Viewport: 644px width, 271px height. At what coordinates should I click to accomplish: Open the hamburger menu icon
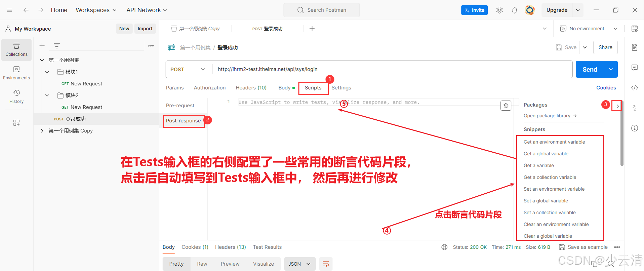(9, 10)
